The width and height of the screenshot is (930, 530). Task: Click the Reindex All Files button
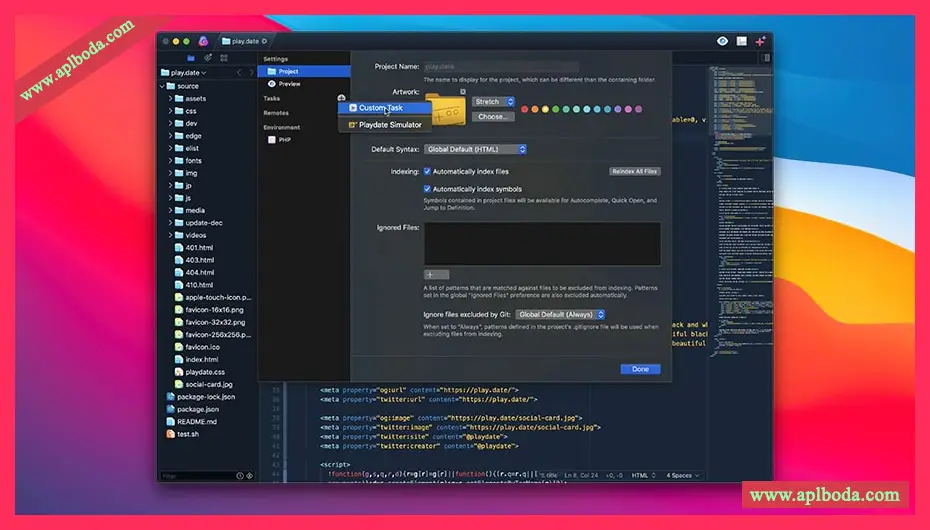(635, 172)
